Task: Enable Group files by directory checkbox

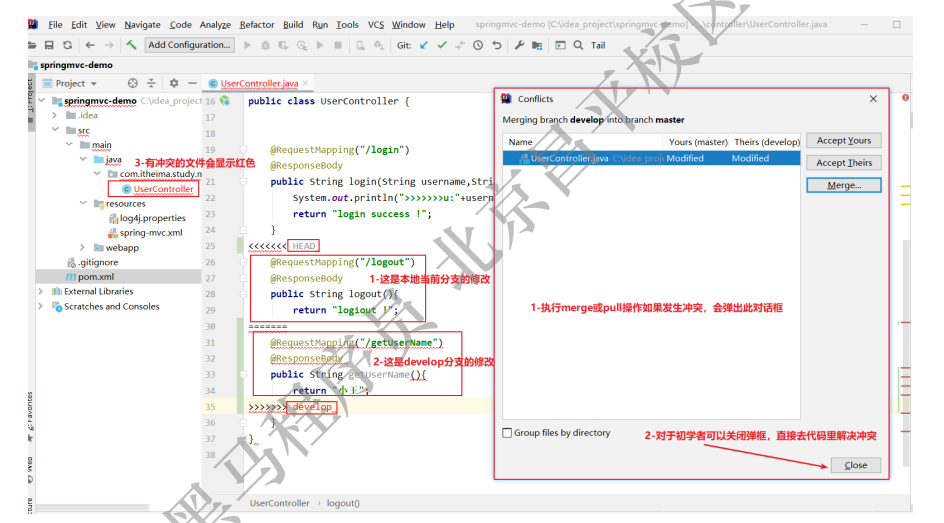Action: [x=507, y=433]
